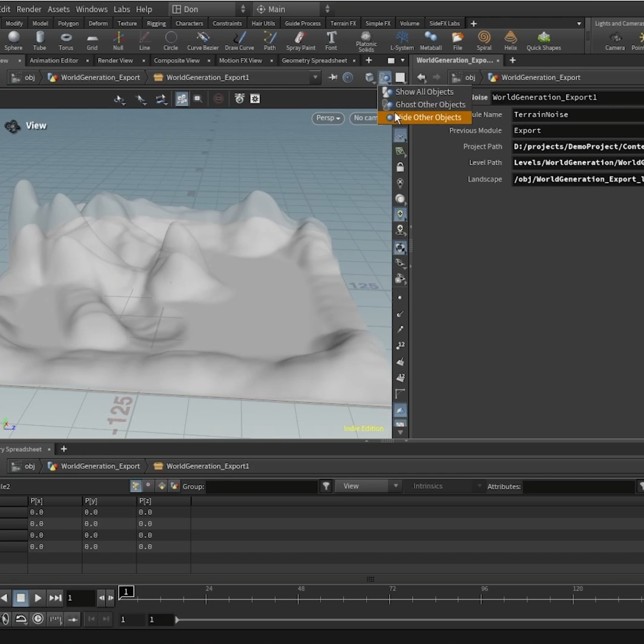
Task: Click frame 48 on the timeline
Action: [x=299, y=599]
